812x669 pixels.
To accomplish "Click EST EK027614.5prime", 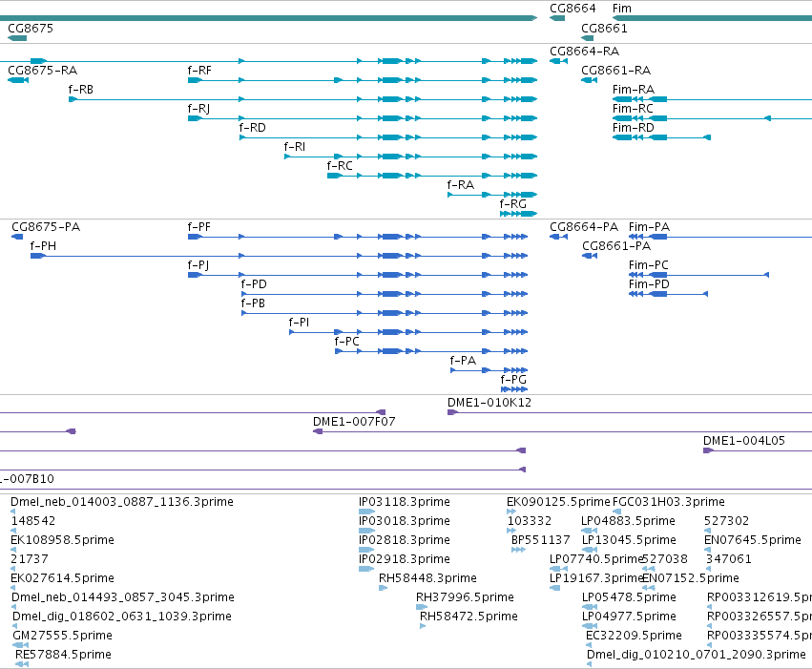I will tap(62, 578).
